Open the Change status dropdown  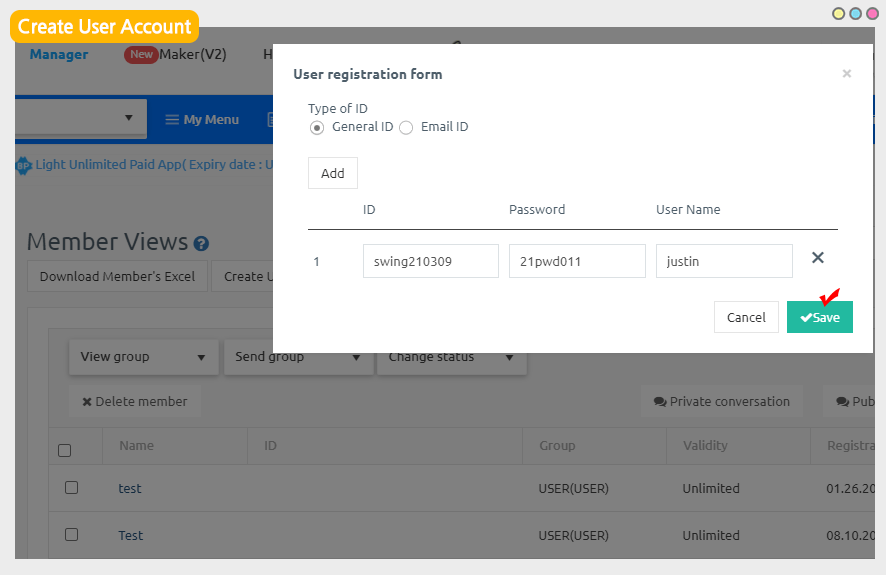pyautogui.click(x=451, y=357)
